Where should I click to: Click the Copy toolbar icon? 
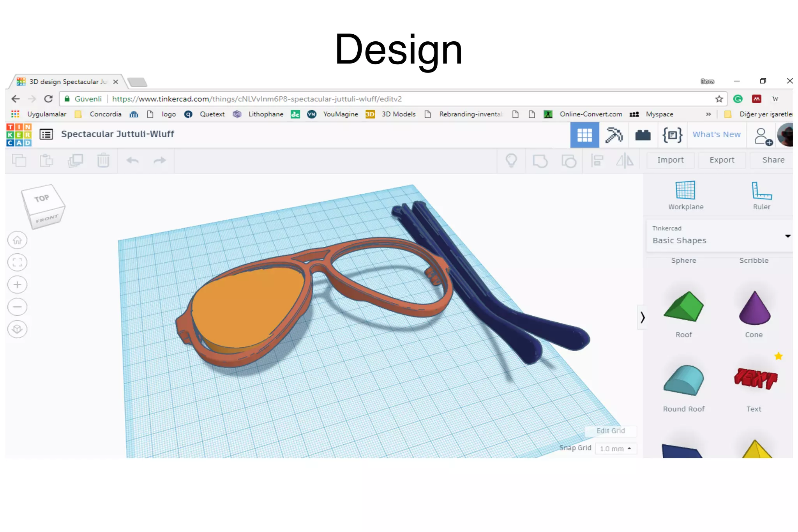19,160
